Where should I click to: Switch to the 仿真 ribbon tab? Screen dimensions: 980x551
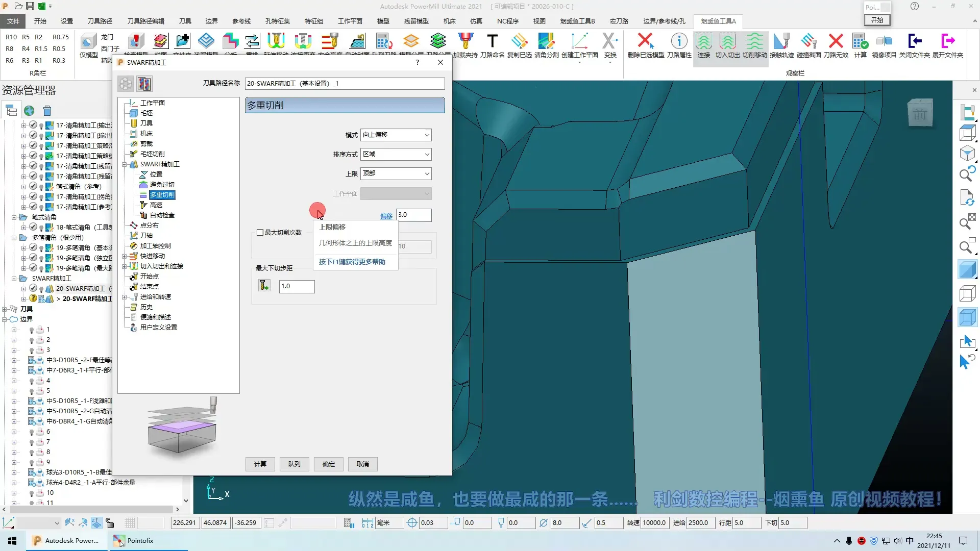(476, 21)
